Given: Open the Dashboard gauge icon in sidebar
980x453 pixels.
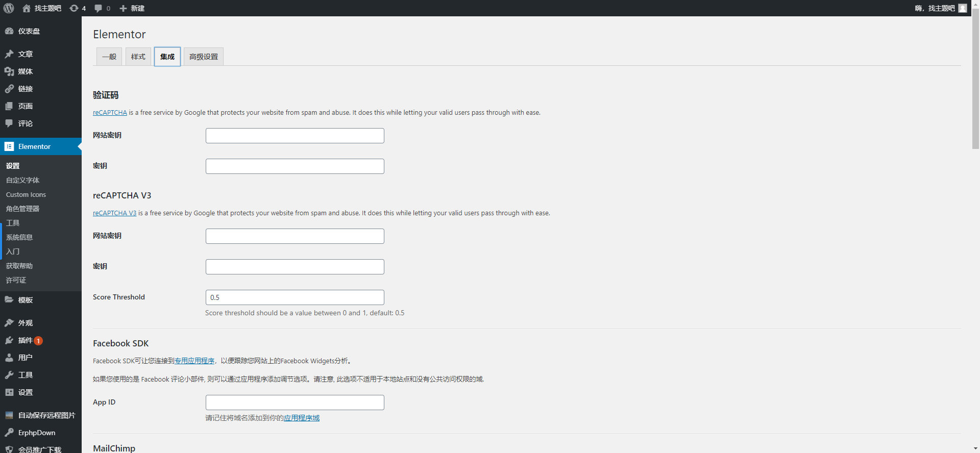Looking at the screenshot, I should coord(9,31).
